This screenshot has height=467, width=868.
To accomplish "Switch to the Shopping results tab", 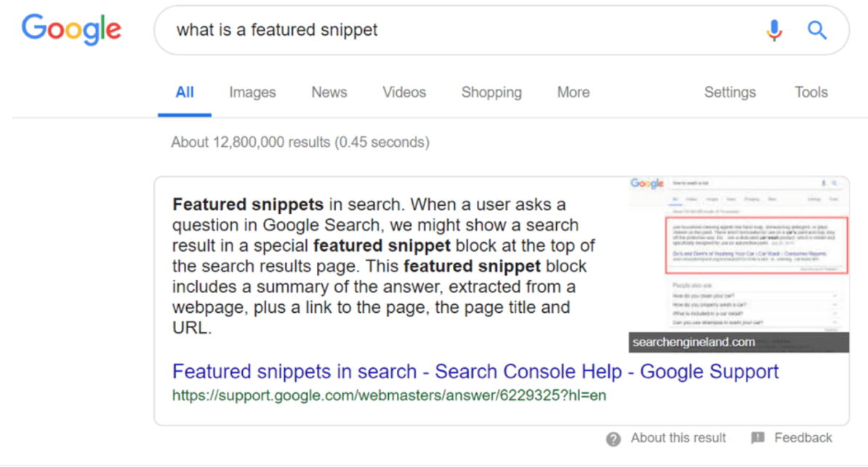I will coord(491,92).
